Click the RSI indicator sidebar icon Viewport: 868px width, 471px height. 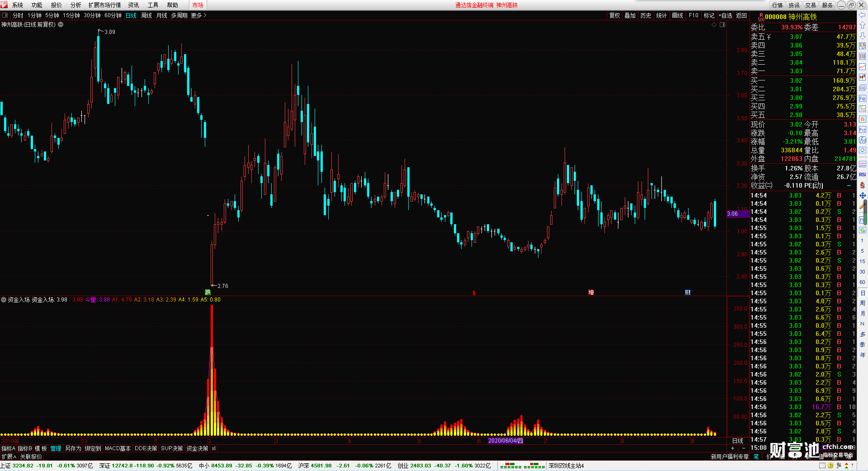coord(863,174)
